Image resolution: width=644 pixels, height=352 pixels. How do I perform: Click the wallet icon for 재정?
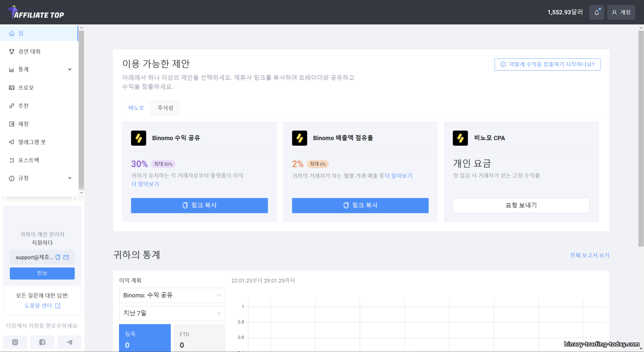click(x=12, y=124)
